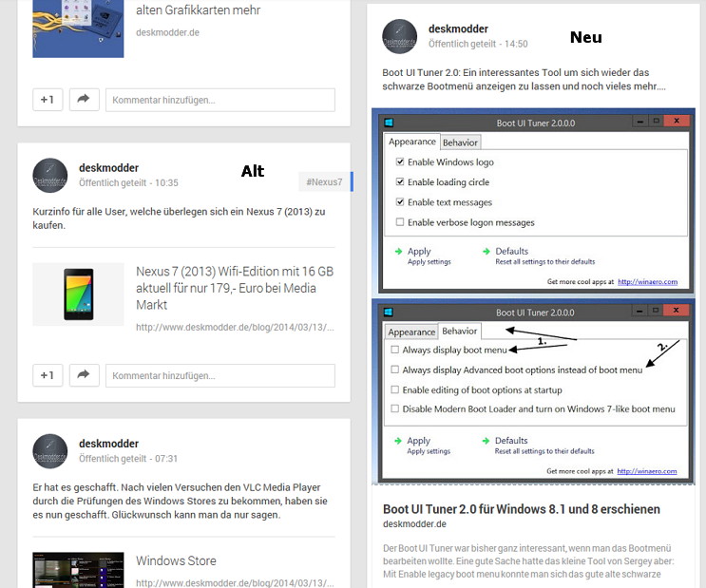Screen dimensions: 706x588
Task: Toggle Enable editing of boot options checkbox
Action: click(395, 389)
